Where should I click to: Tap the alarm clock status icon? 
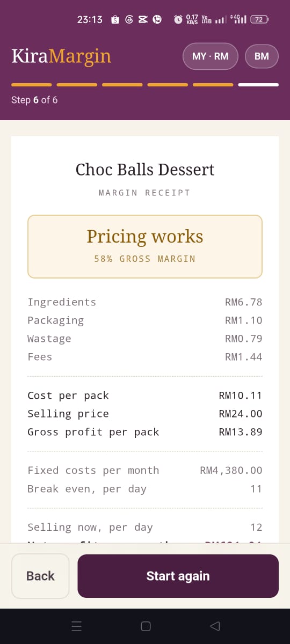click(178, 19)
